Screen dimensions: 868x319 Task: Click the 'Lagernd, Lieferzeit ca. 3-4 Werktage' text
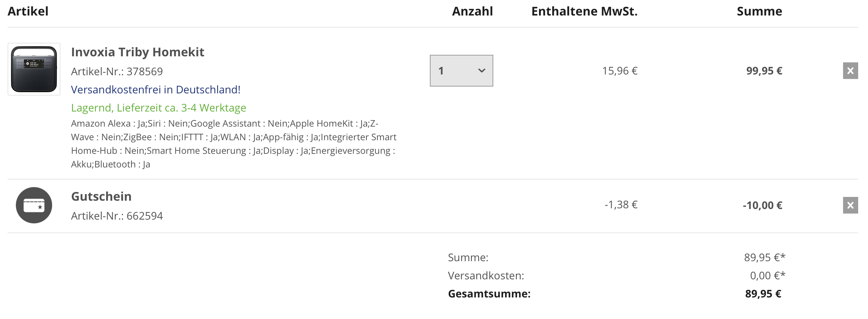pos(159,108)
